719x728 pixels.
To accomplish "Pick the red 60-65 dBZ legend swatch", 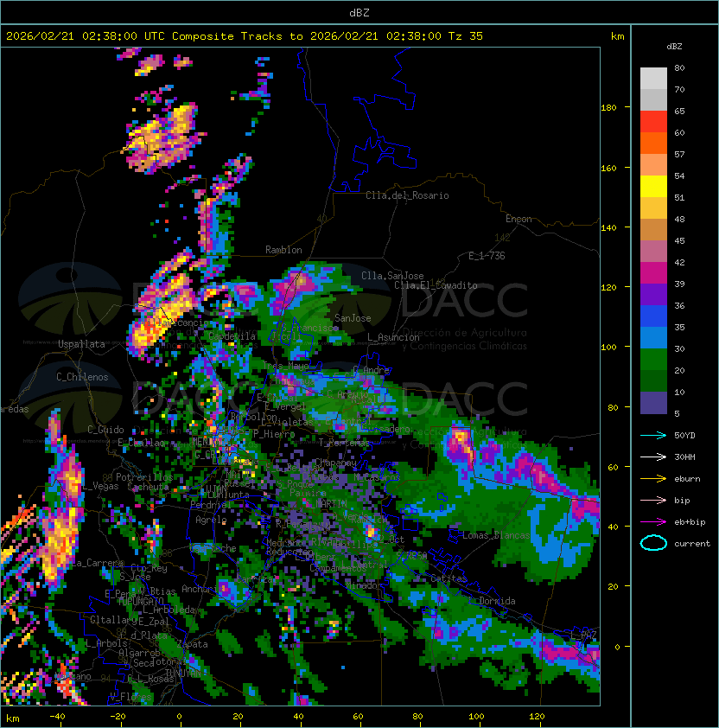I will (x=653, y=122).
